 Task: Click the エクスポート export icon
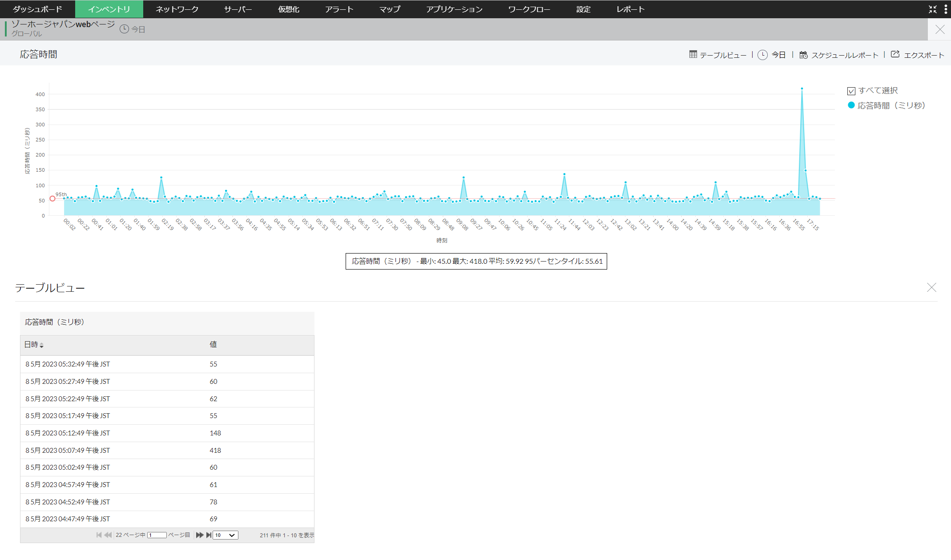(x=895, y=54)
